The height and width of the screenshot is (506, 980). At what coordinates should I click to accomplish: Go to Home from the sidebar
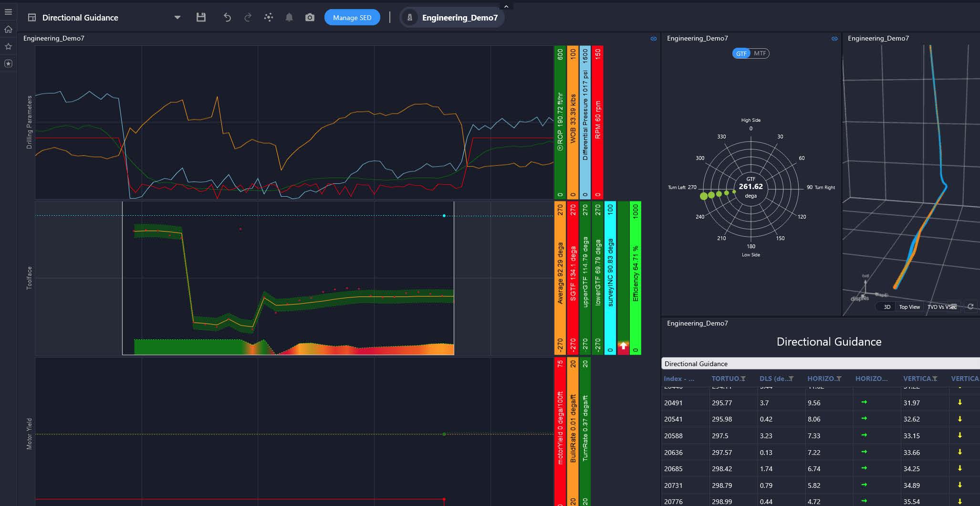point(8,30)
